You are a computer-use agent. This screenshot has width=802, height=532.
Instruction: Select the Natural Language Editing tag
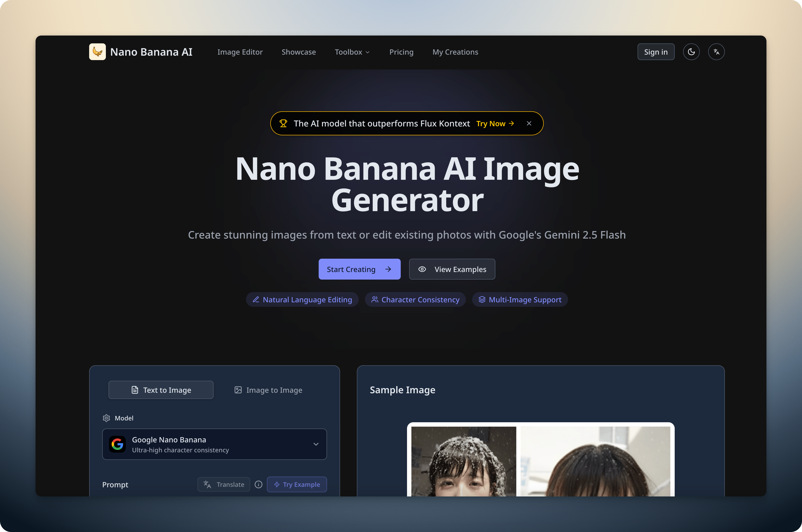(302, 300)
